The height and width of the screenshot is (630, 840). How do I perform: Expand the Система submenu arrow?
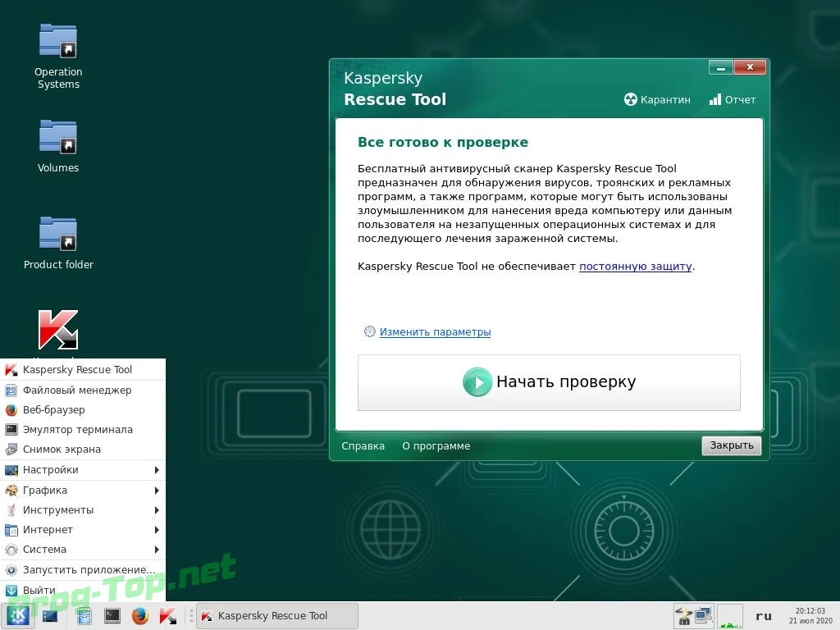point(157,549)
